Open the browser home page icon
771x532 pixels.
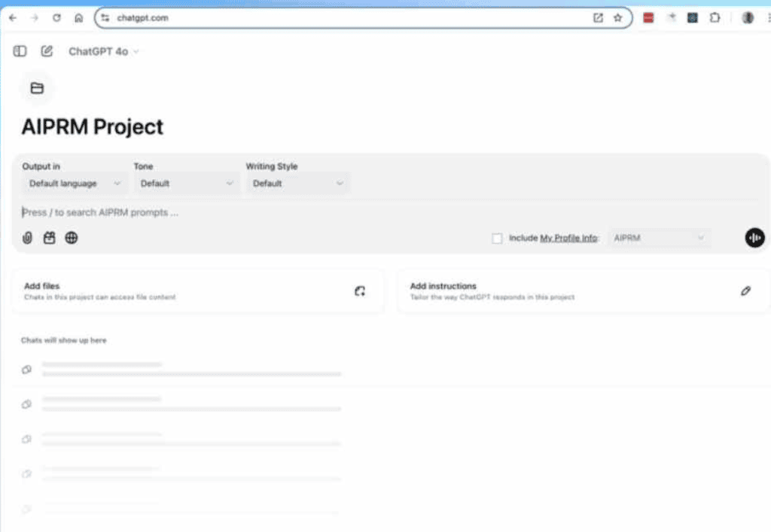click(78, 18)
